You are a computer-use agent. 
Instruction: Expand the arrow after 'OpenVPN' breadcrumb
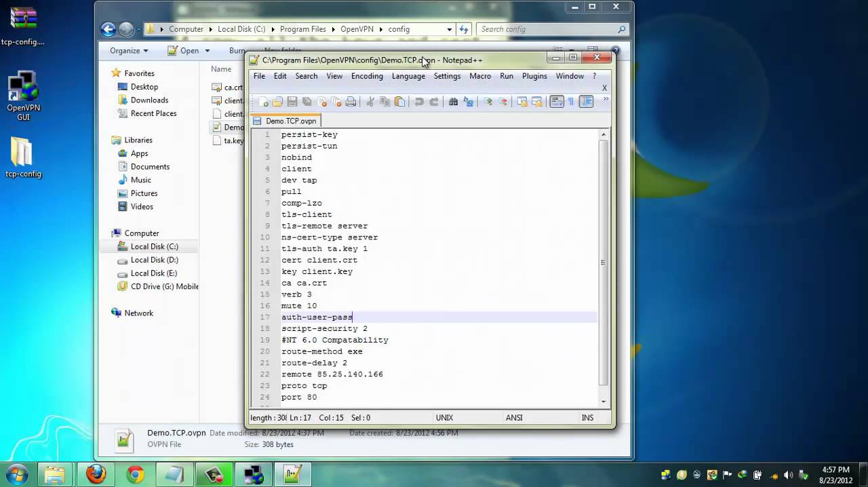point(381,29)
